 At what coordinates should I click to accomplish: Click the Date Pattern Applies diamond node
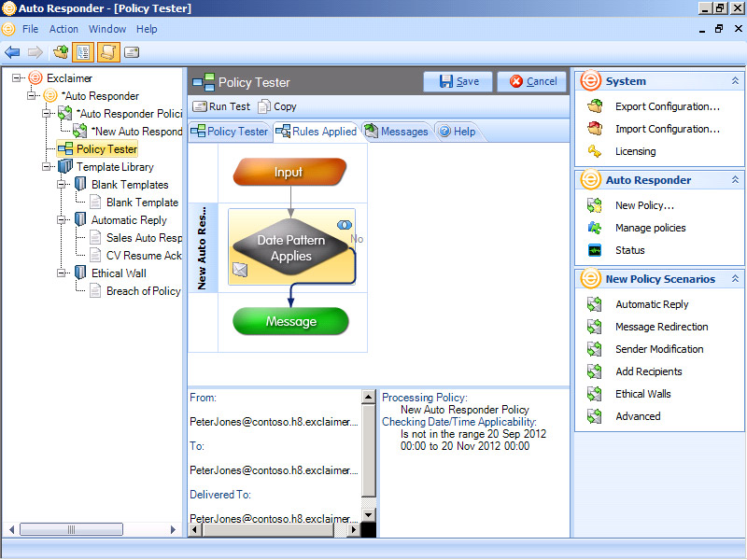point(291,247)
